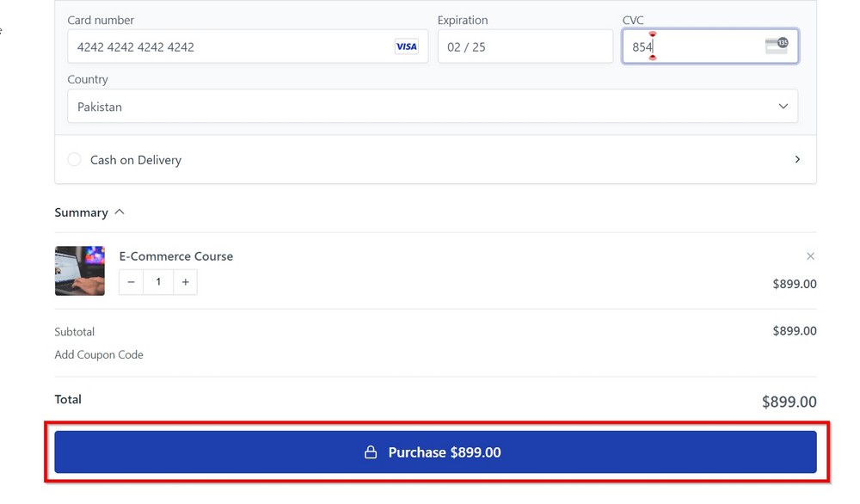Click the Purchase $899.00 button
Viewport: 860px width, 504px height.
(434, 452)
